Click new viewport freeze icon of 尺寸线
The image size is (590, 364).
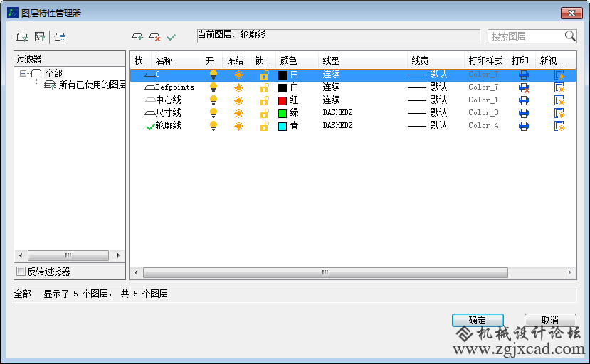pyautogui.click(x=559, y=113)
